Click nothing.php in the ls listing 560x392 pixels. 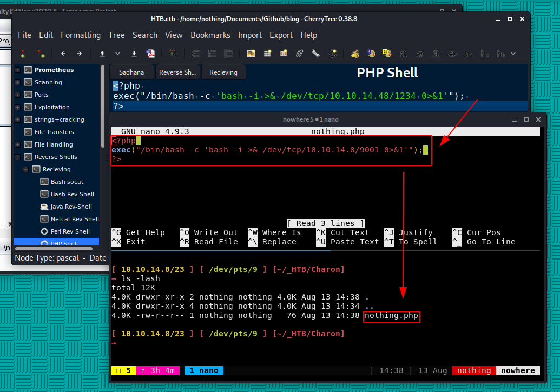point(391,316)
